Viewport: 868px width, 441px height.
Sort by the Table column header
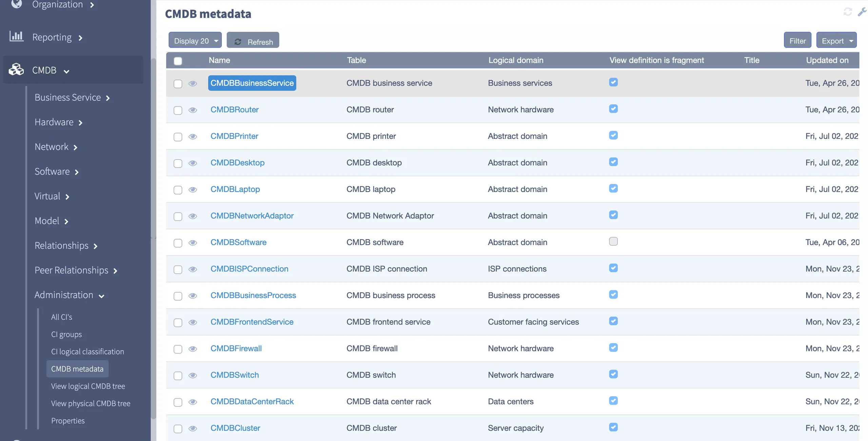[356, 60]
